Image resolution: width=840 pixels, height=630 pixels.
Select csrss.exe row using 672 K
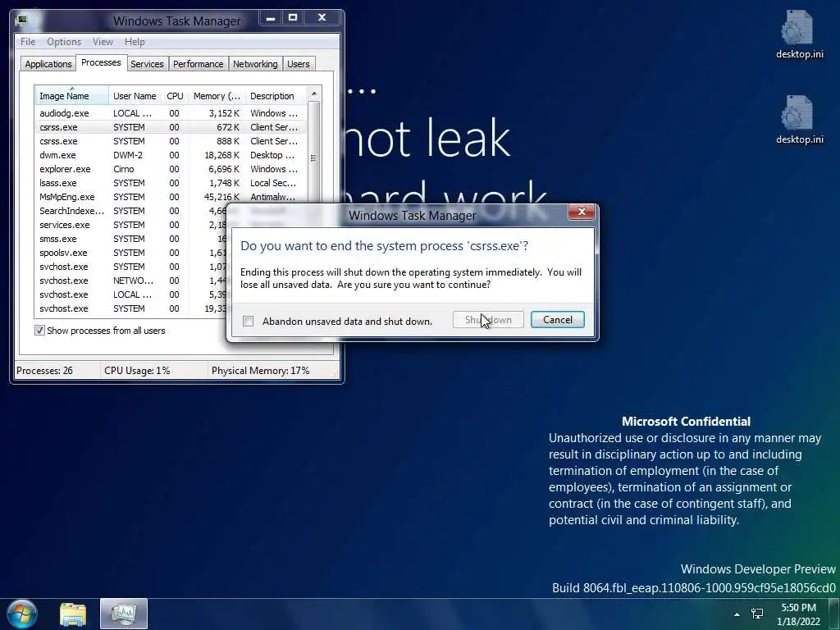(171, 127)
